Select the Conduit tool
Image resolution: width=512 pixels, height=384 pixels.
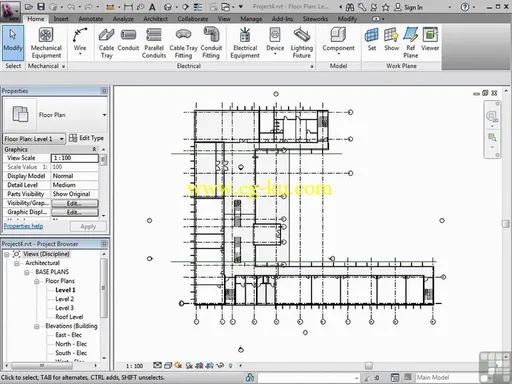(x=128, y=40)
